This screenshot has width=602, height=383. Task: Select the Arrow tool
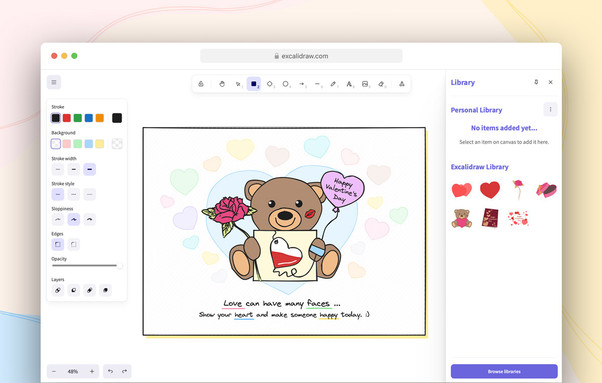[x=302, y=84]
